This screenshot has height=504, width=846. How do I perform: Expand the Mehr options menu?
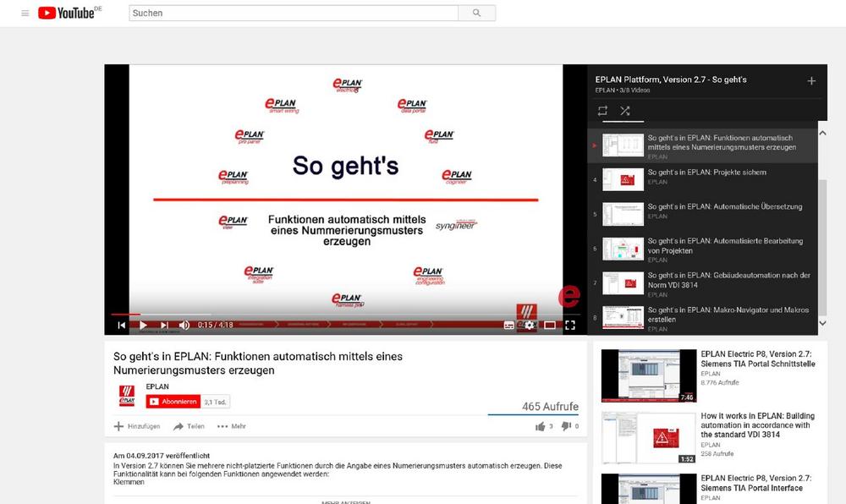pos(232,426)
